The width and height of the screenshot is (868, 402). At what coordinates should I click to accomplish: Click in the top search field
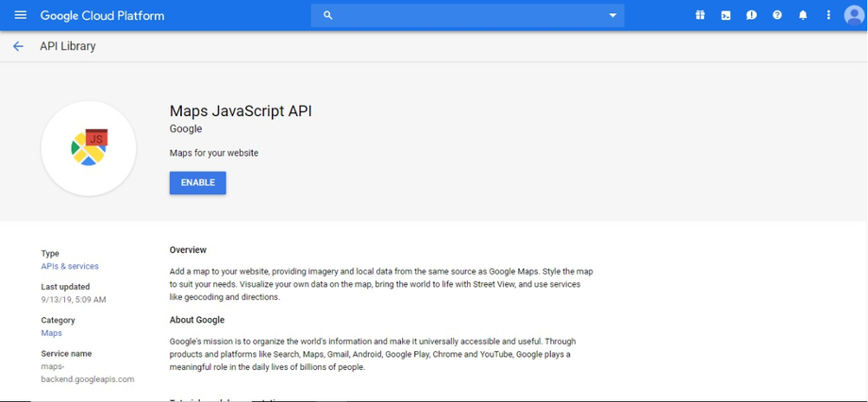[x=468, y=15]
